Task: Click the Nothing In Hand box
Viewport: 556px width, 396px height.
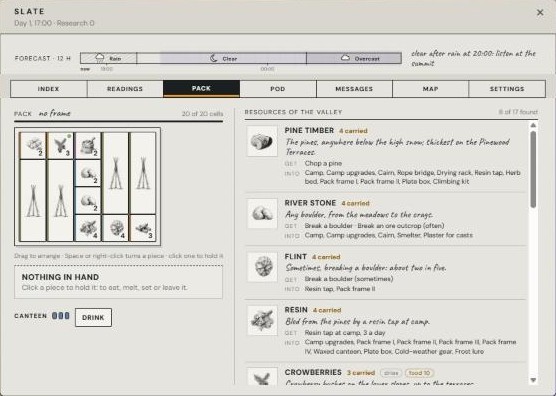Action: tap(118, 282)
